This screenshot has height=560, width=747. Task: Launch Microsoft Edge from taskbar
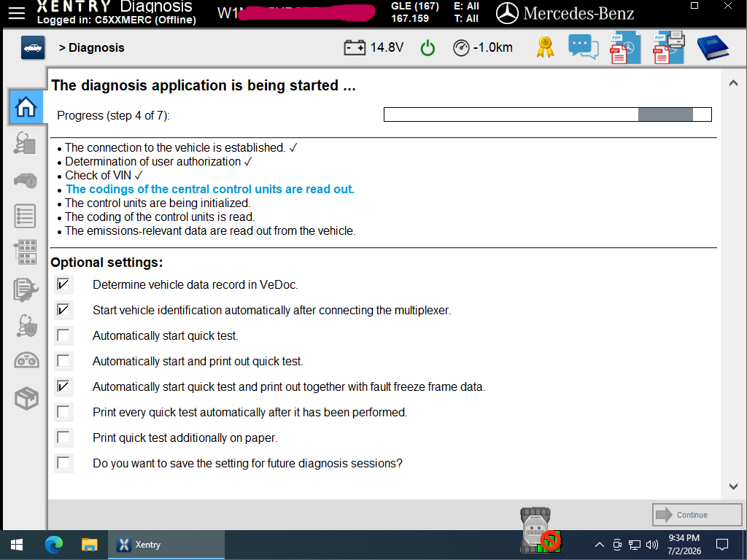click(54, 544)
